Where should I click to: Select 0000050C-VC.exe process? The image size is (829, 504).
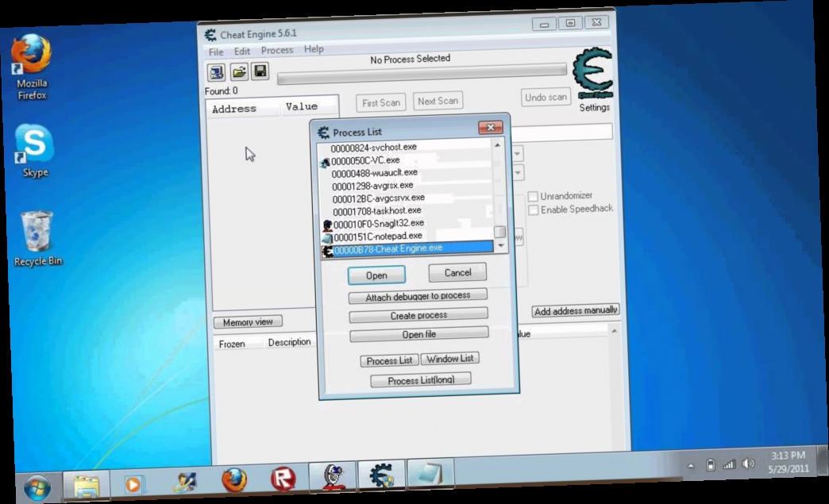pyautogui.click(x=406, y=160)
